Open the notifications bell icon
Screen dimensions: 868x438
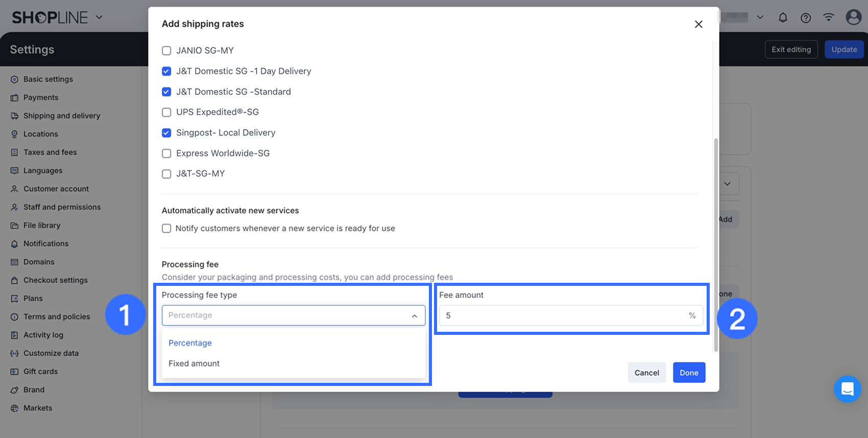(x=783, y=18)
